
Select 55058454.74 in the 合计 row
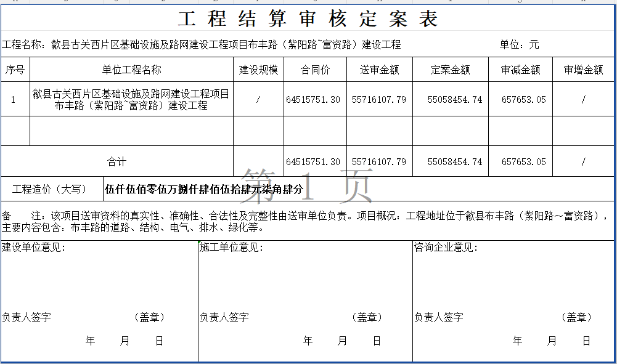point(455,162)
